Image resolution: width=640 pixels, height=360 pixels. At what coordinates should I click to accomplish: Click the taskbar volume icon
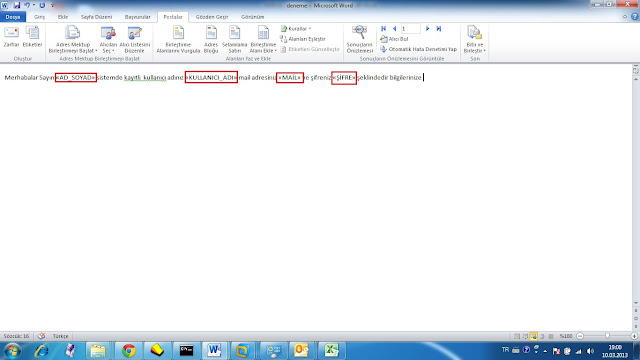click(x=590, y=351)
